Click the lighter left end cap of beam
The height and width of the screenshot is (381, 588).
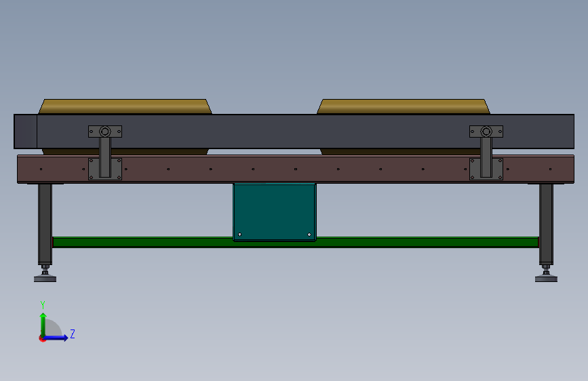(26, 132)
